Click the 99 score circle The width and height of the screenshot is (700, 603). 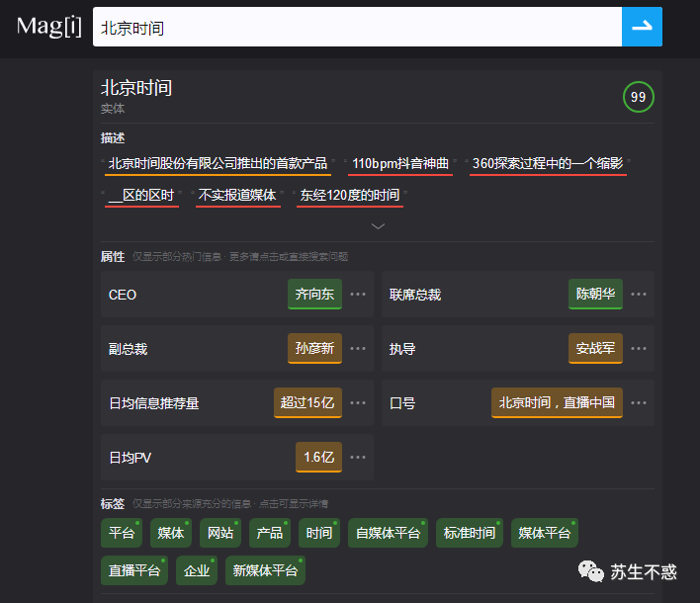(638, 97)
